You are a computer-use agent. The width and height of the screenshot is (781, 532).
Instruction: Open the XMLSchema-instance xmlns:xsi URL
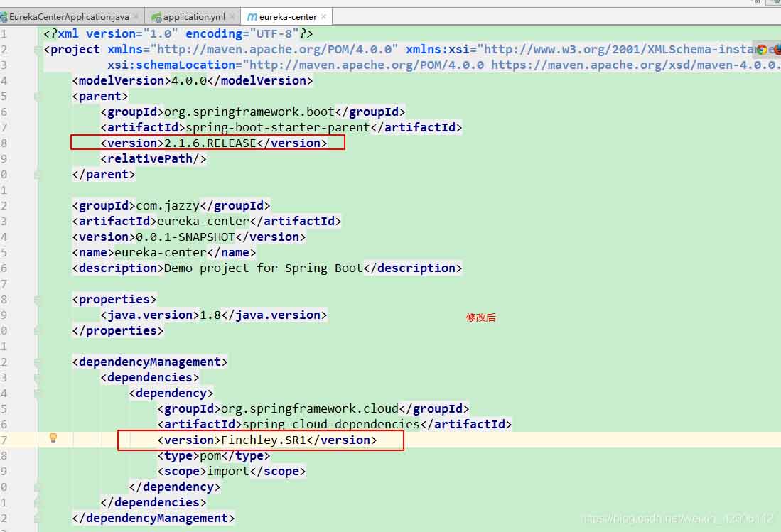[x=630, y=49]
